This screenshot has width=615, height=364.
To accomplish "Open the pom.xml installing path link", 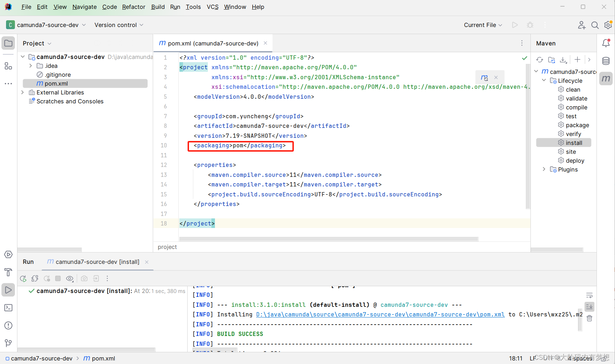I will (x=380, y=315).
